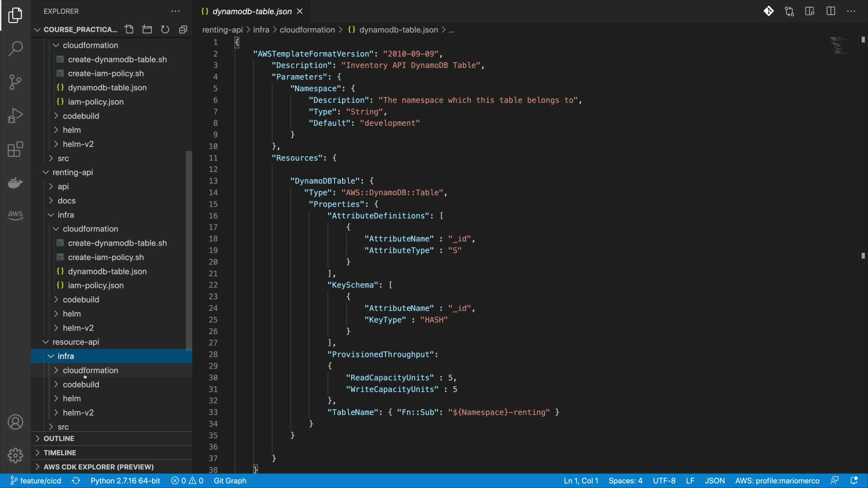The height and width of the screenshot is (488, 868).
Task: Change the JSON language mode
Action: [x=714, y=481]
